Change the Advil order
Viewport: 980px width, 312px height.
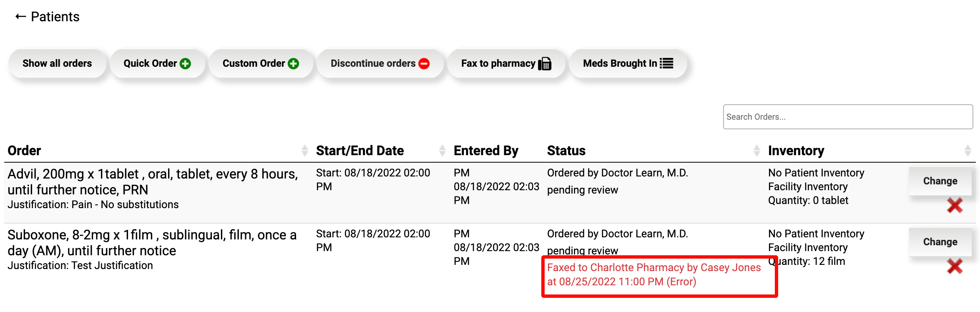940,181
